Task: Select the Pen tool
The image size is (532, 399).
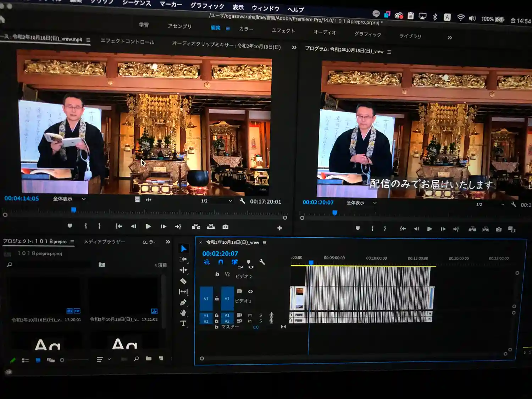Action: click(183, 303)
